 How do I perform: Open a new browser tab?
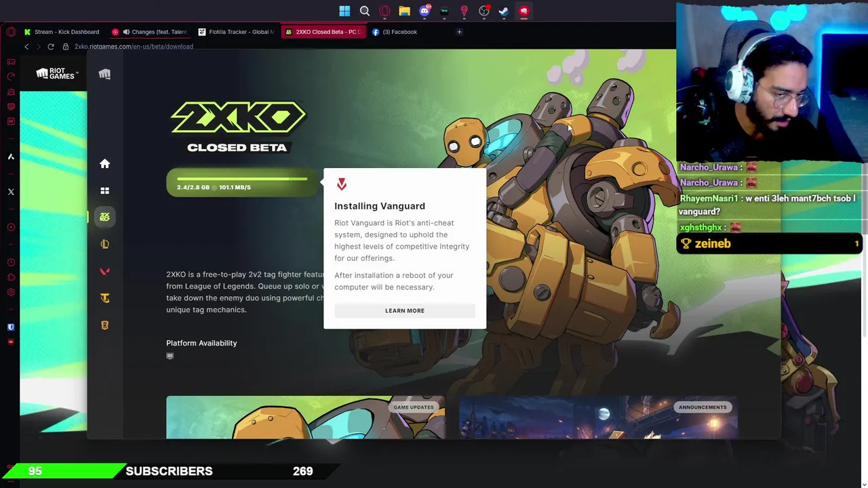point(459,32)
